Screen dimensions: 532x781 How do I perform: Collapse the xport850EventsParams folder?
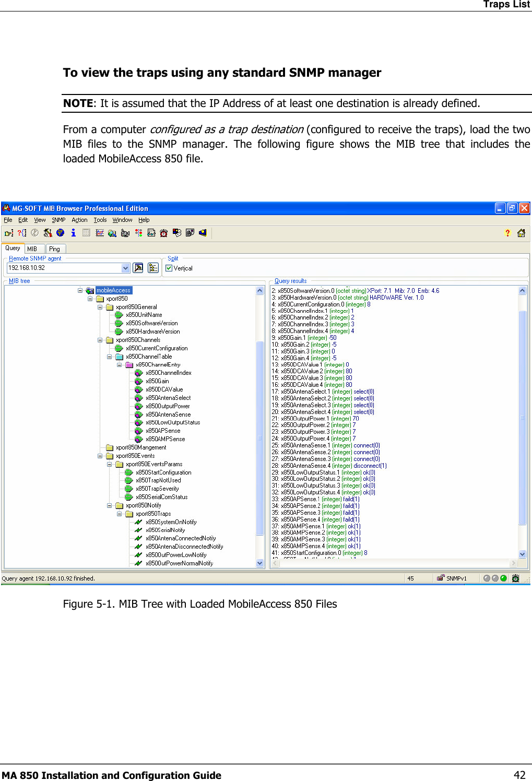coord(110,464)
